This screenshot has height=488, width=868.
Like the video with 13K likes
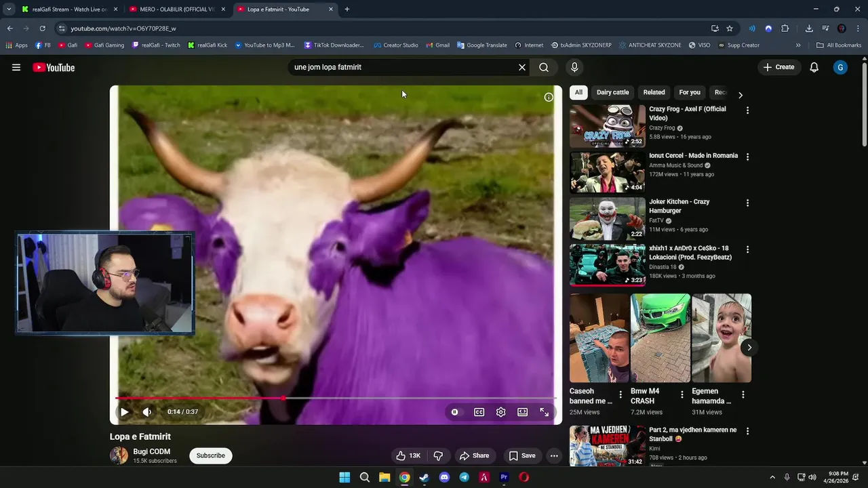tap(409, 455)
